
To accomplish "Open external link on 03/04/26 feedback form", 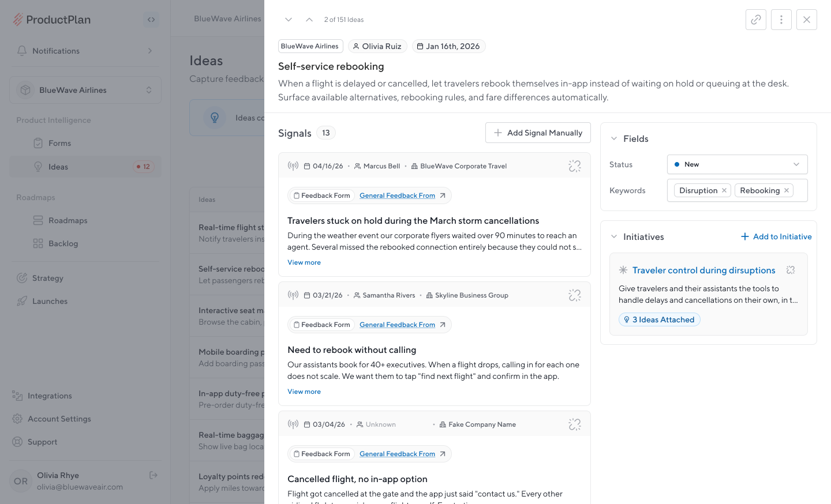I will pyautogui.click(x=443, y=454).
